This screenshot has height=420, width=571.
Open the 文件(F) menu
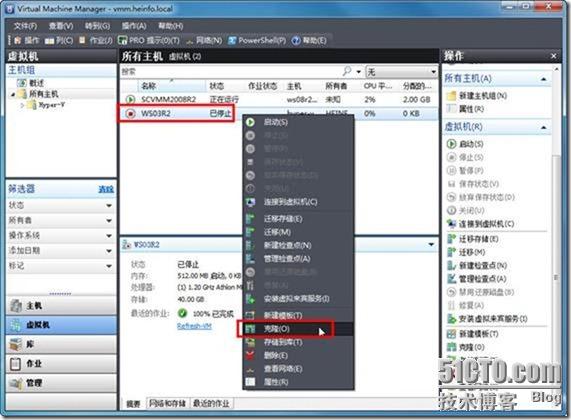tap(25, 26)
